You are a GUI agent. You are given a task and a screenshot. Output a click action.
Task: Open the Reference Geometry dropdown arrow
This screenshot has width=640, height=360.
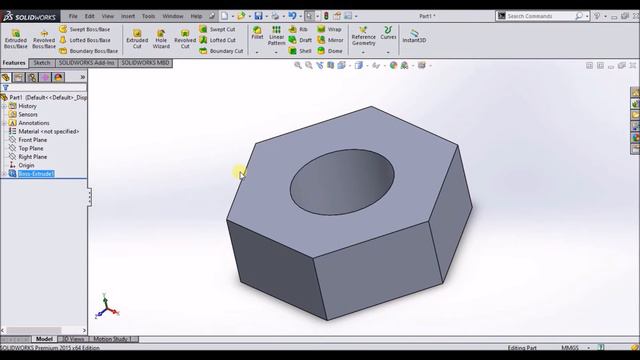(x=363, y=52)
